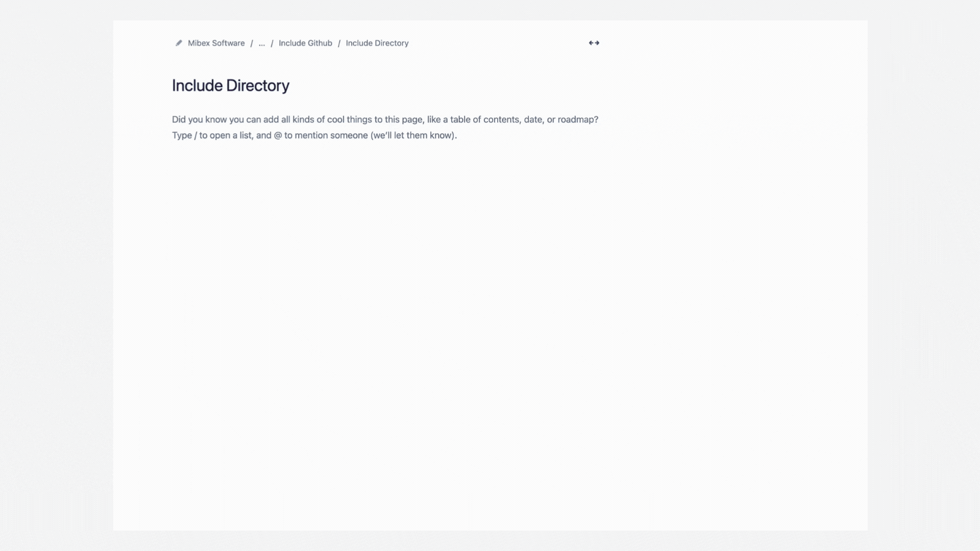Show collapsed ancestors in the breadcrumb trail
The height and width of the screenshot is (551, 980).
tap(262, 43)
